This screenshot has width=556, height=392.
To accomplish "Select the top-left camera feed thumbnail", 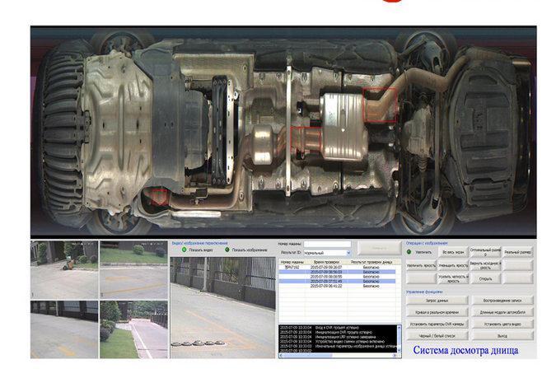I will (x=64, y=269).
